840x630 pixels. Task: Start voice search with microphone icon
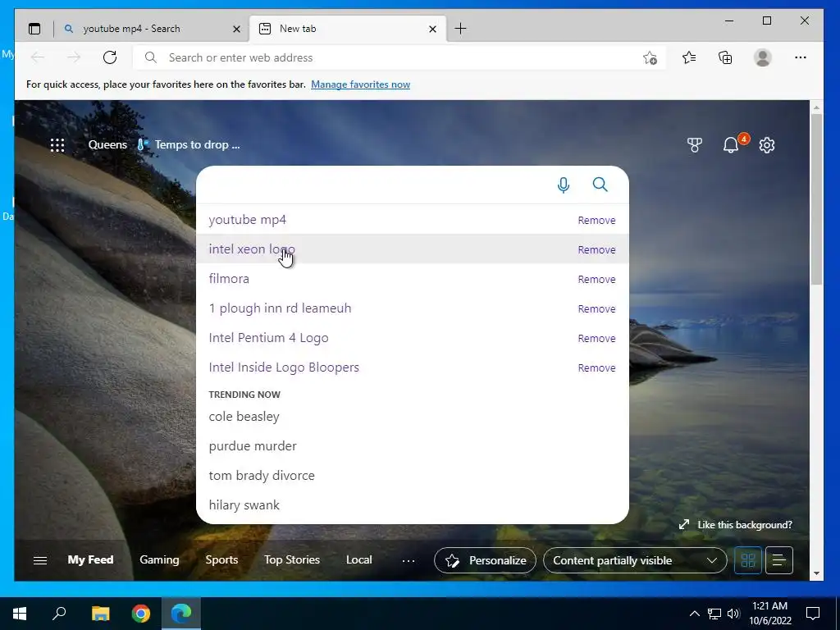[x=563, y=185]
